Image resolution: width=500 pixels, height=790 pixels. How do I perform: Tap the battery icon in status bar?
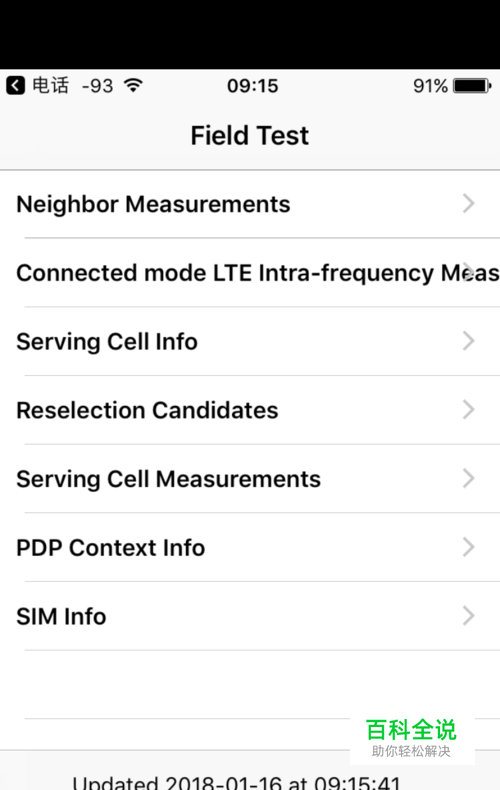(472, 86)
